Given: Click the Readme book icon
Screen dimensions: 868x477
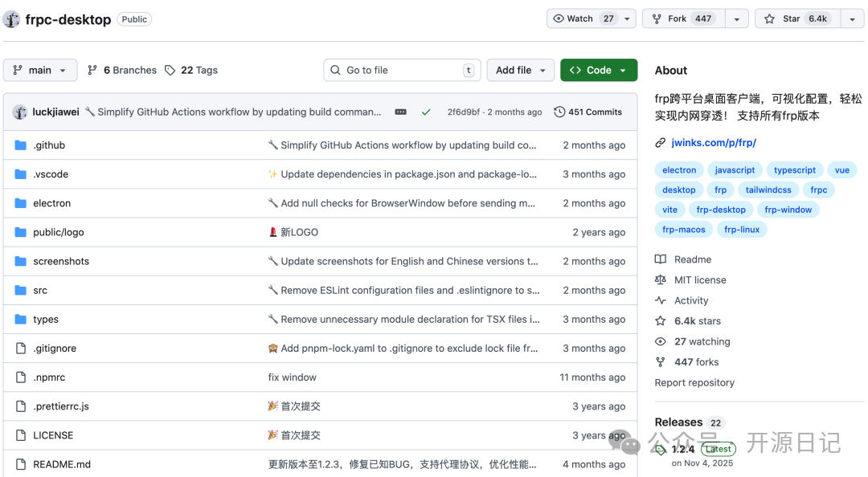Looking at the screenshot, I should tap(661, 259).
